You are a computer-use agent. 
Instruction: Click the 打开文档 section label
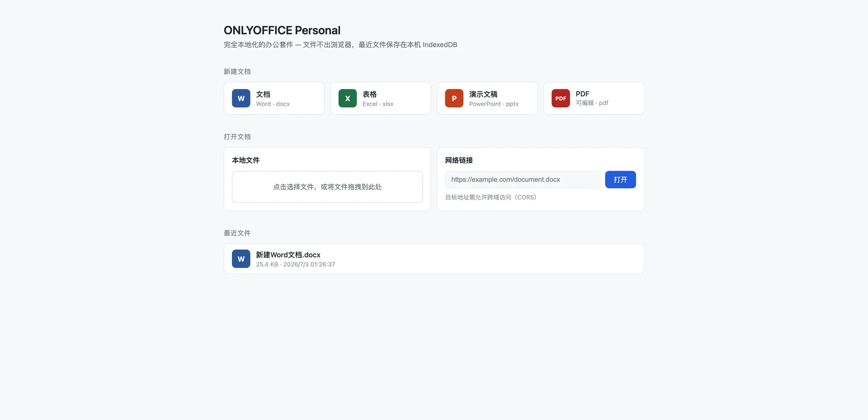pyautogui.click(x=237, y=137)
